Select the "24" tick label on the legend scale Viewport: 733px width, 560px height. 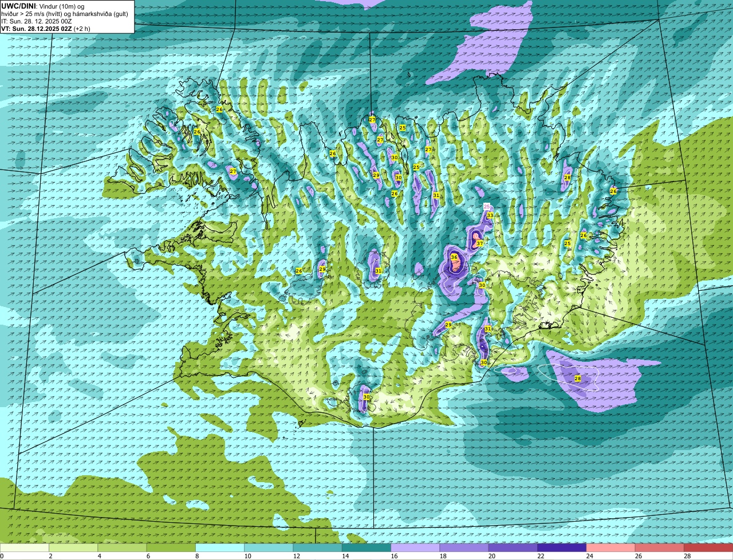pos(589,556)
